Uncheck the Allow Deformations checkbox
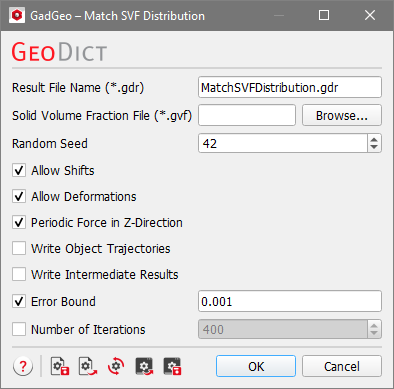 pyautogui.click(x=19, y=196)
